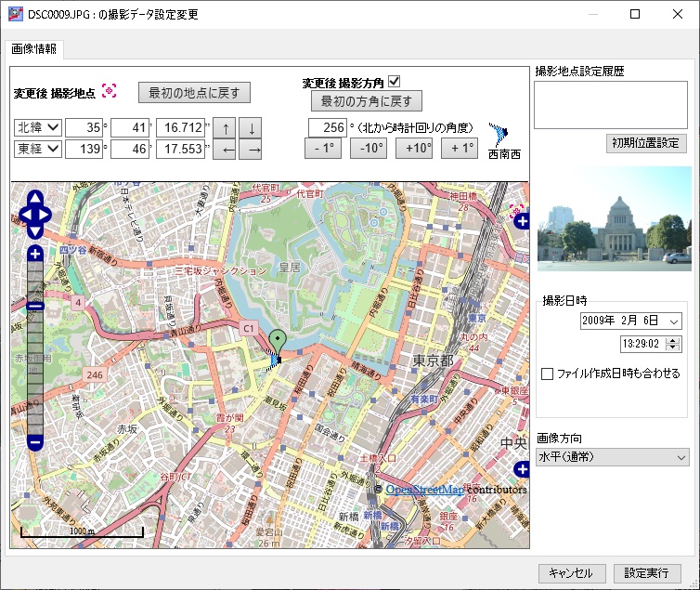Open the 北緯 latitude hemisphere dropdown
This screenshot has width=700, height=590.
tap(38, 126)
